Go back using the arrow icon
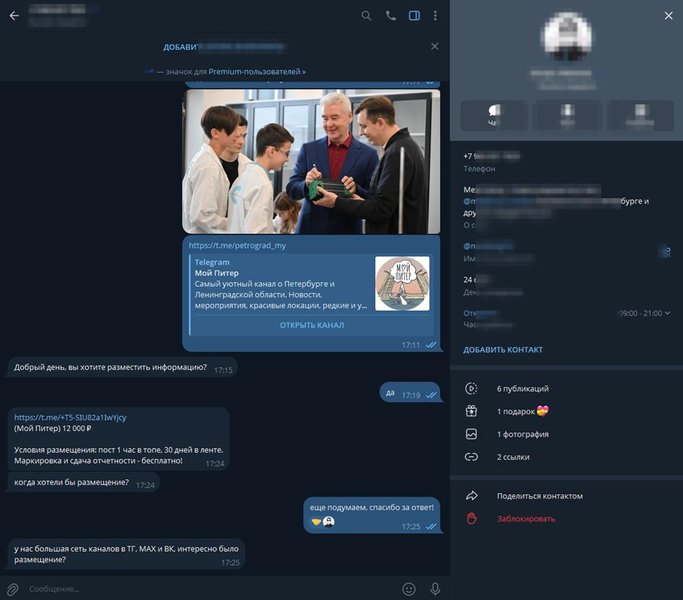683x600 pixels. coord(14,16)
